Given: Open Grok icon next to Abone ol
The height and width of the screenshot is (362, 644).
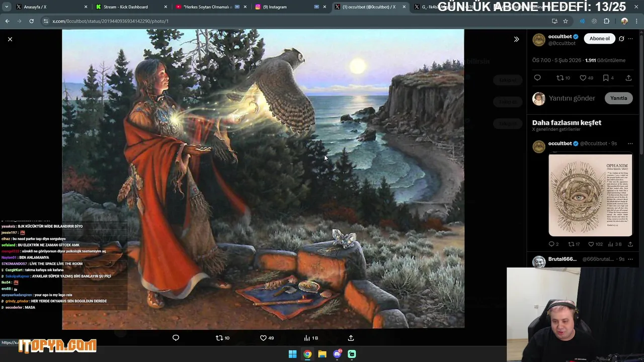Looking at the screenshot, I should [621, 39].
